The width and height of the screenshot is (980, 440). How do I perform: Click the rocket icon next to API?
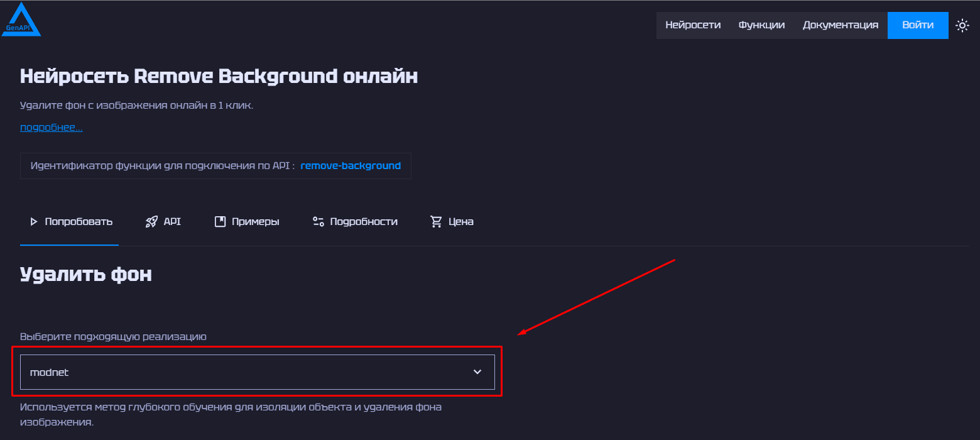point(151,222)
